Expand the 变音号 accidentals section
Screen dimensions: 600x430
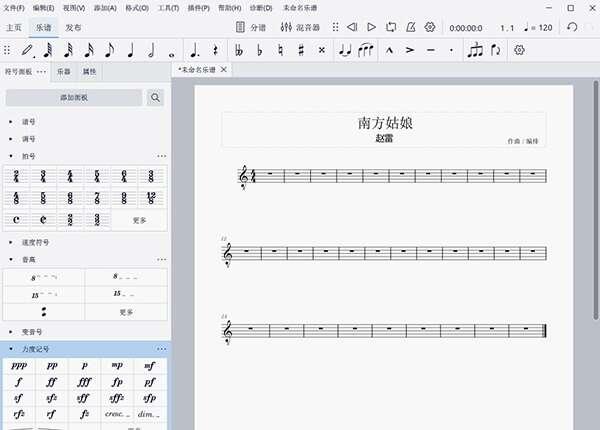pyautogui.click(x=11, y=331)
